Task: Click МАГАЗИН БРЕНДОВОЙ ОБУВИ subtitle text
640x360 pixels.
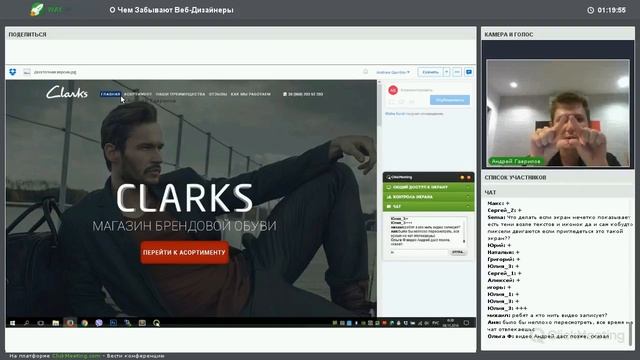Action: pyautogui.click(x=184, y=226)
